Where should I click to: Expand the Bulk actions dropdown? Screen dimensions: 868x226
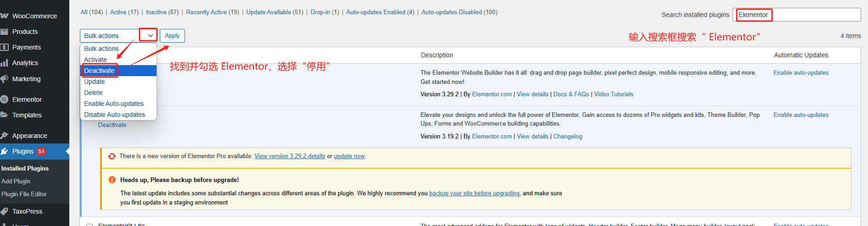pyautogui.click(x=118, y=36)
